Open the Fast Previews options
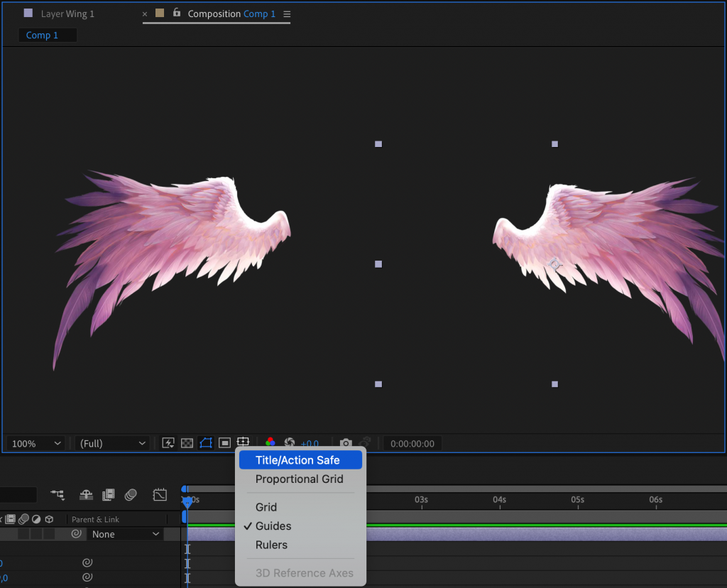727x588 pixels. pyautogui.click(x=168, y=443)
